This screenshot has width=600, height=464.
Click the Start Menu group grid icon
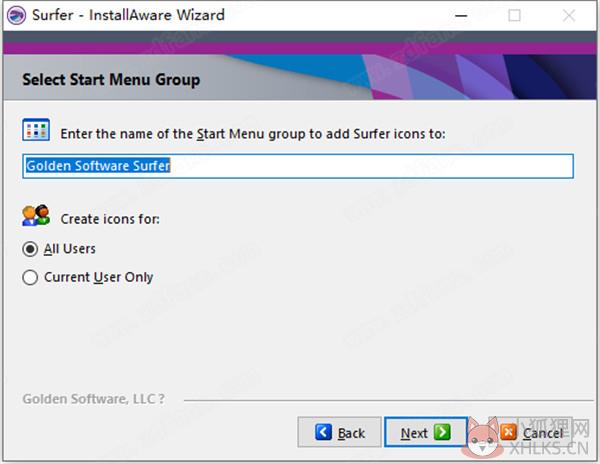(x=36, y=130)
